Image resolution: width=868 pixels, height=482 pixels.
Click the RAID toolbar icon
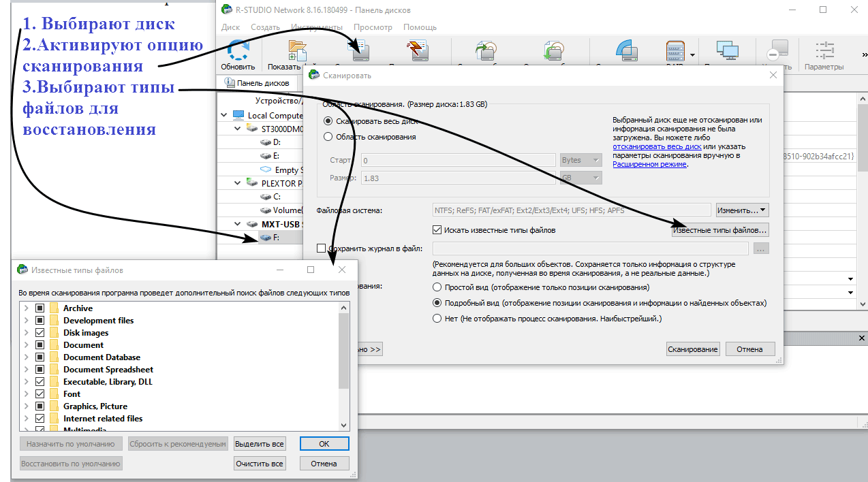(675, 50)
